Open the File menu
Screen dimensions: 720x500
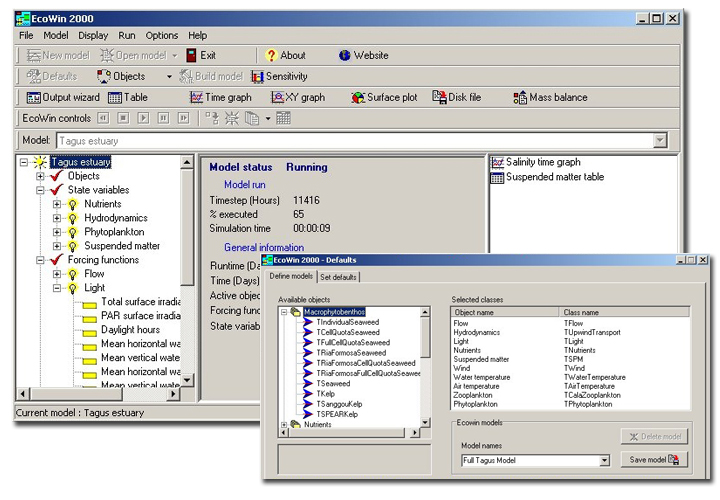26,35
